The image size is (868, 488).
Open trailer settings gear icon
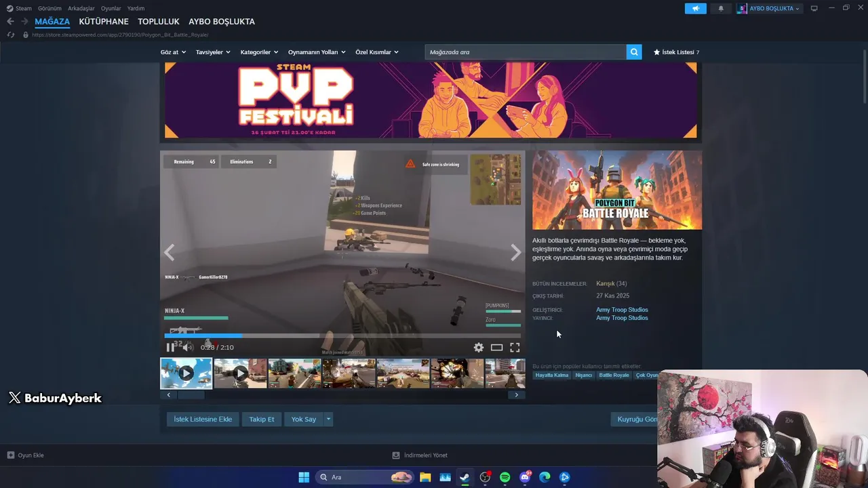coord(479,347)
